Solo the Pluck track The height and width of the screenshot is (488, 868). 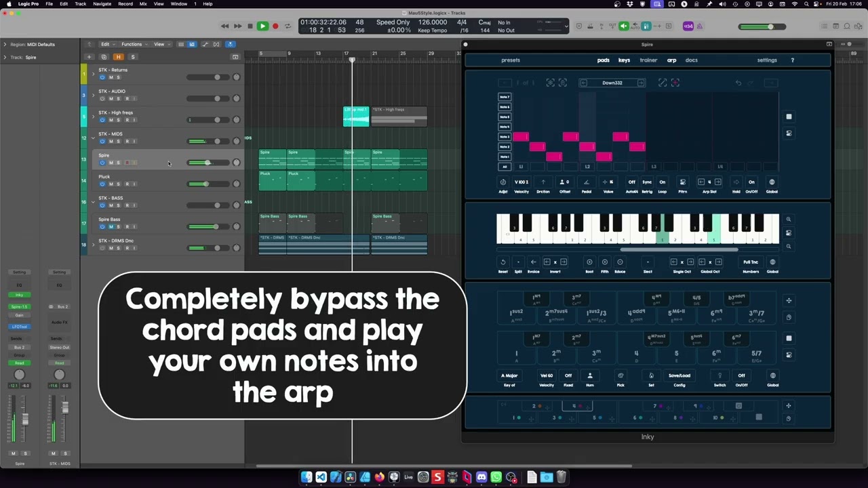click(x=119, y=184)
